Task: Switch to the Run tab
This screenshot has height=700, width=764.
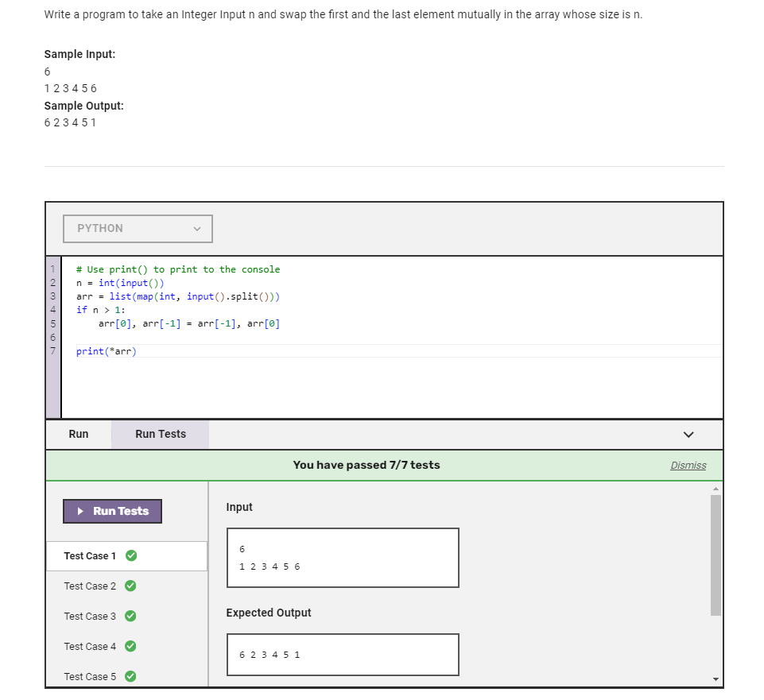Action: coord(79,434)
